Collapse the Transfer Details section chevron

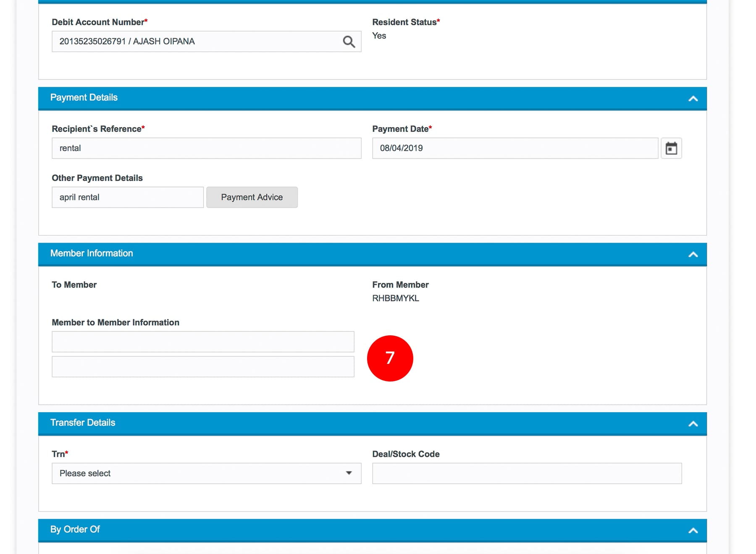693,424
